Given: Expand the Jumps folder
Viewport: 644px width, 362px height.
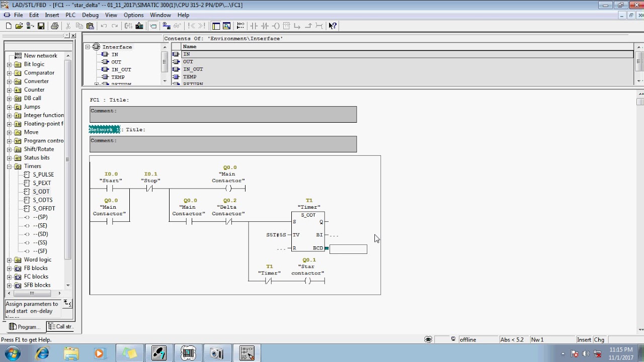Looking at the screenshot, I should pos(9,107).
